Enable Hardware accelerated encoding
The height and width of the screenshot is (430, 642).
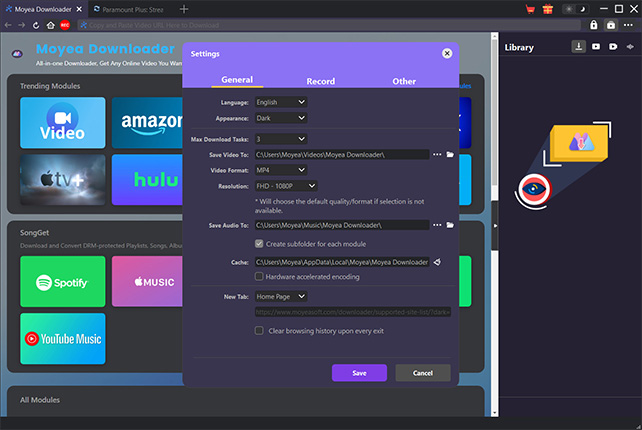tap(259, 276)
